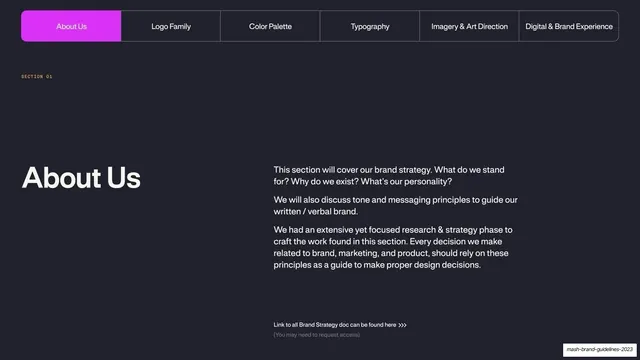
Task: Click the triple chevron arrow icon
Action: (402, 325)
